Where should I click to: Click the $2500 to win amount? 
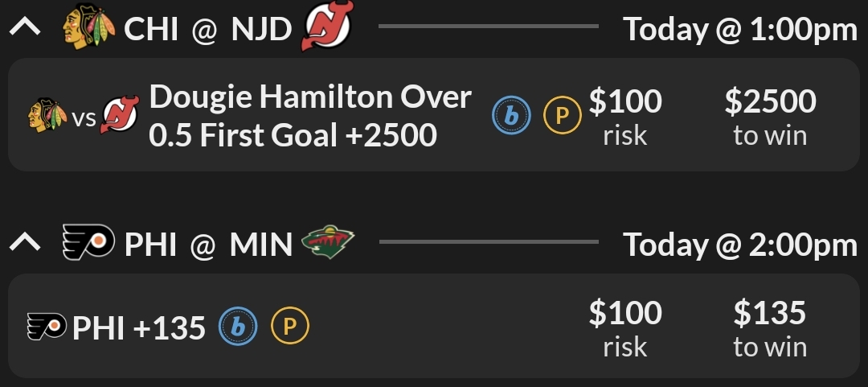pos(770,116)
